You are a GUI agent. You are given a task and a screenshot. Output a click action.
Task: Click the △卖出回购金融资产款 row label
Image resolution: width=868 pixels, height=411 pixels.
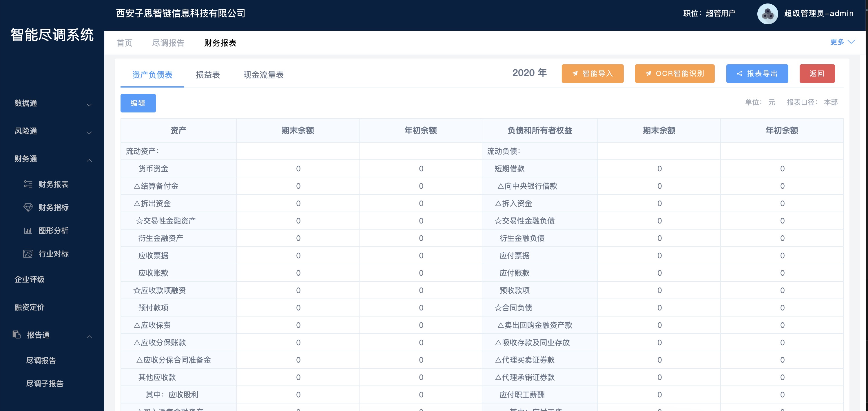click(535, 325)
